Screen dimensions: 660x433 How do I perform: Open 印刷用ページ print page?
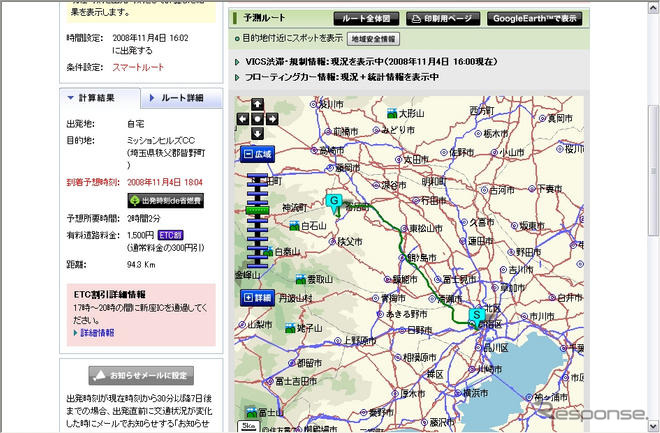[x=443, y=18]
